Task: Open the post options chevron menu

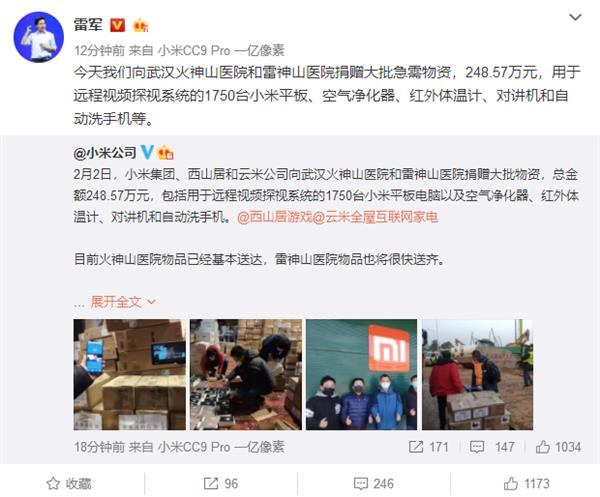Action: tap(575, 17)
